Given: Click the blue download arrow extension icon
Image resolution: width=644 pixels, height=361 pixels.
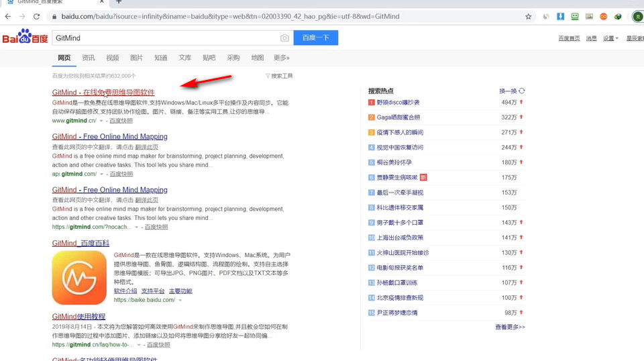Looking at the screenshot, I should coord(560,16).
